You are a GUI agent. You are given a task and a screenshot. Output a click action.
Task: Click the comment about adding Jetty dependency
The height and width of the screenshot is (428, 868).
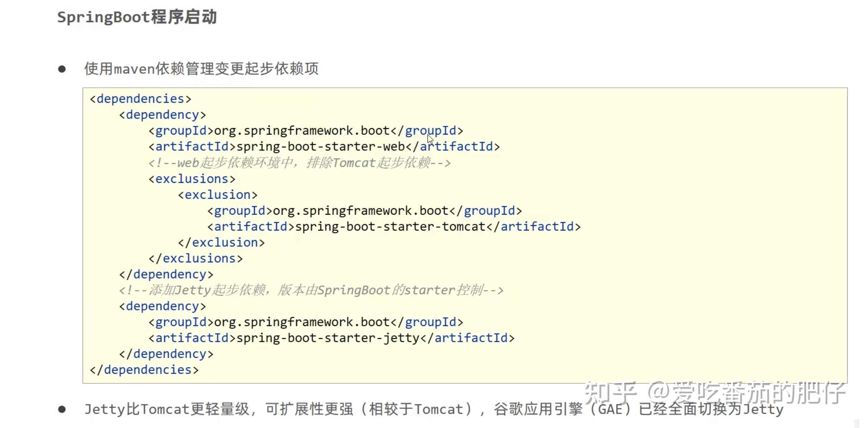pyautogui.click(x=311, y=290)
